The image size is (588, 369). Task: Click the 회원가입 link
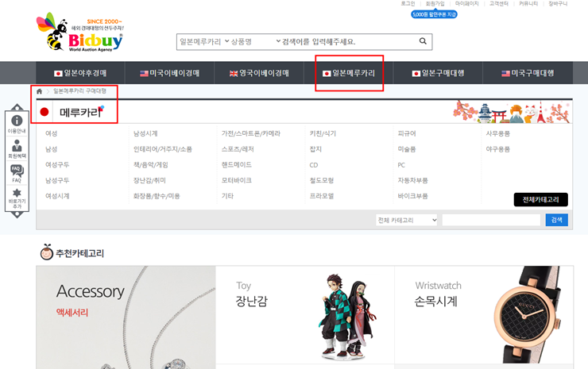435,4
